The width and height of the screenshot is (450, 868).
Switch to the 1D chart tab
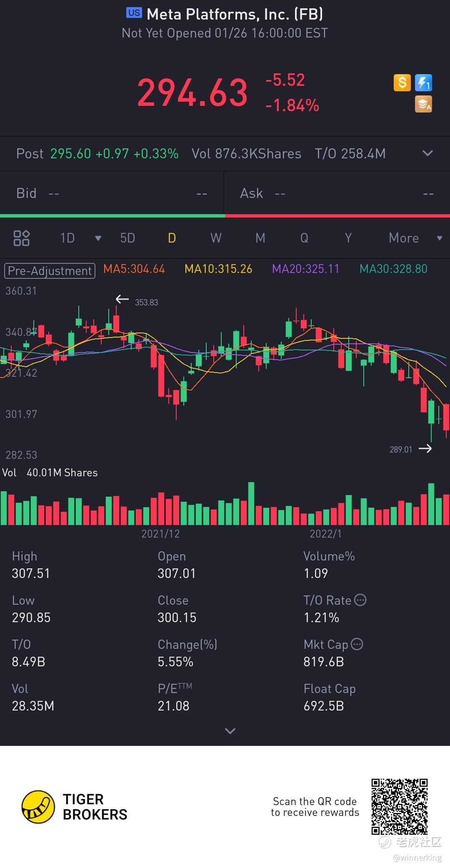pos(67,238)
